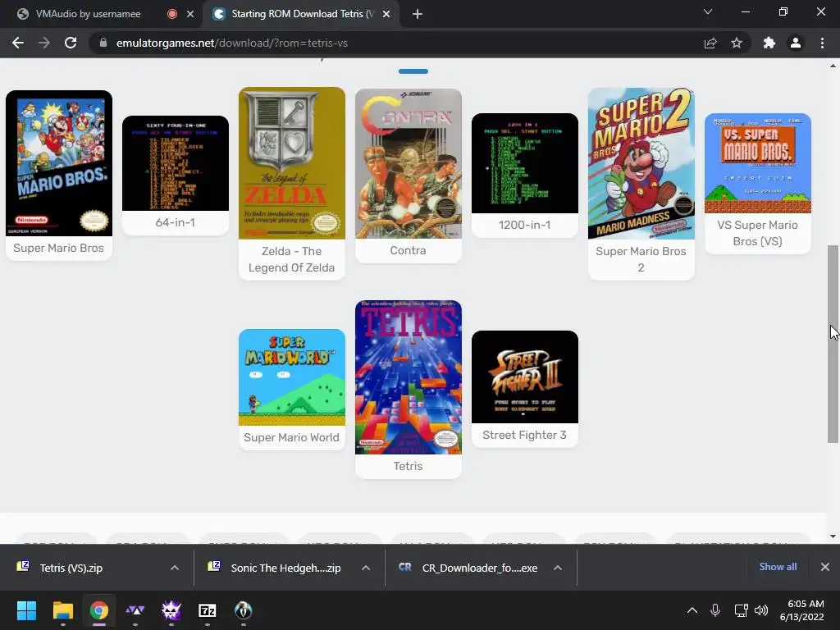
Task: Share this page icon in address bar
Action: tap(710, 43)
